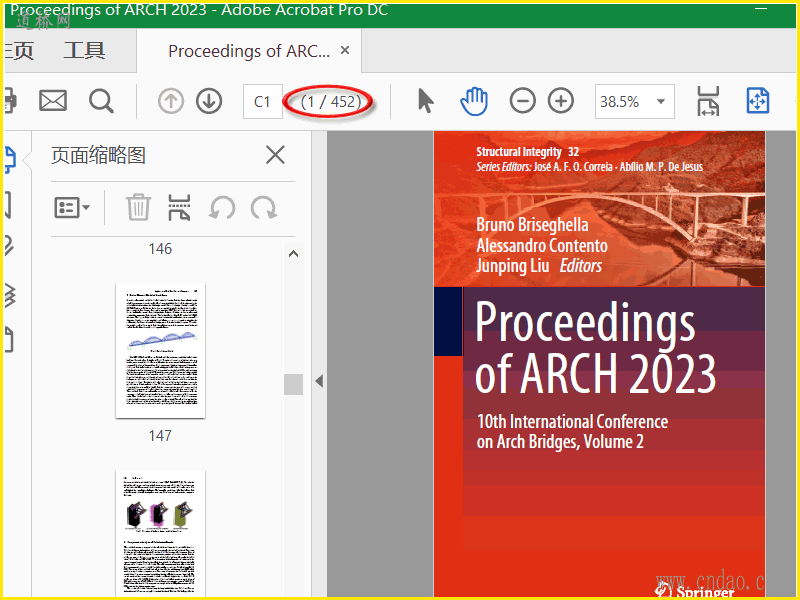Click the extract pages scissors icon

(x=179, y=207)
